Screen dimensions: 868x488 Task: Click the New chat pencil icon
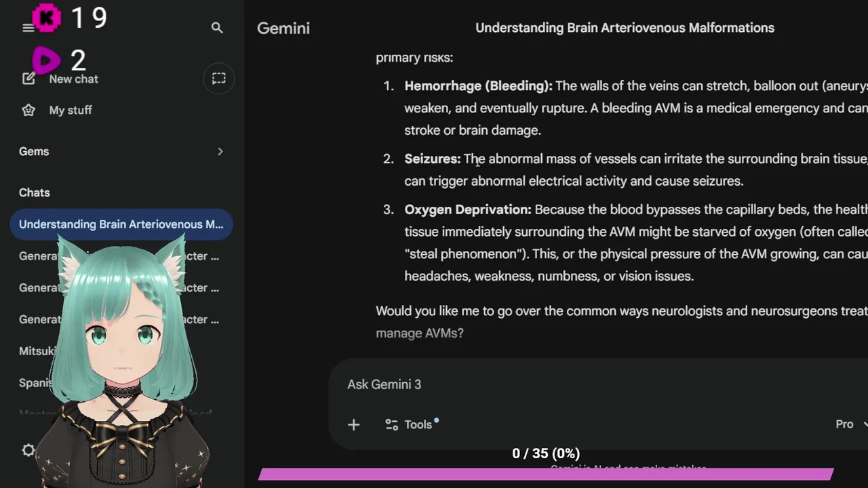point(28,79)
